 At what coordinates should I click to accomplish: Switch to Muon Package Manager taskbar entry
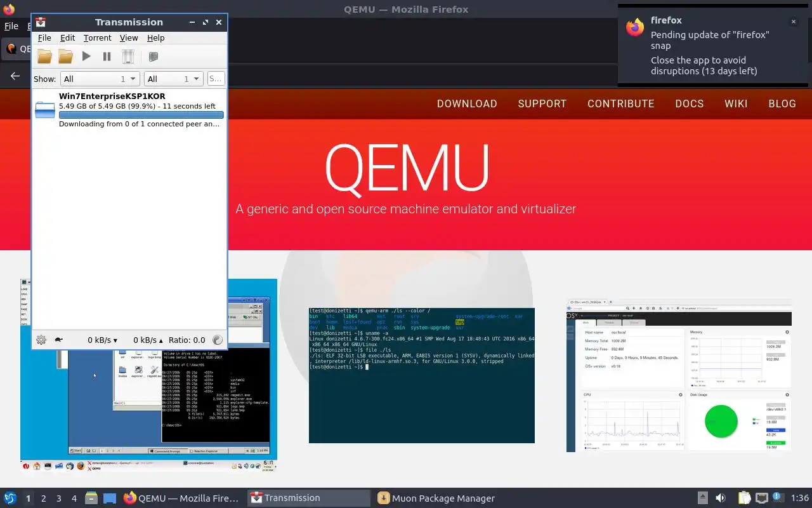coord(435,498)
